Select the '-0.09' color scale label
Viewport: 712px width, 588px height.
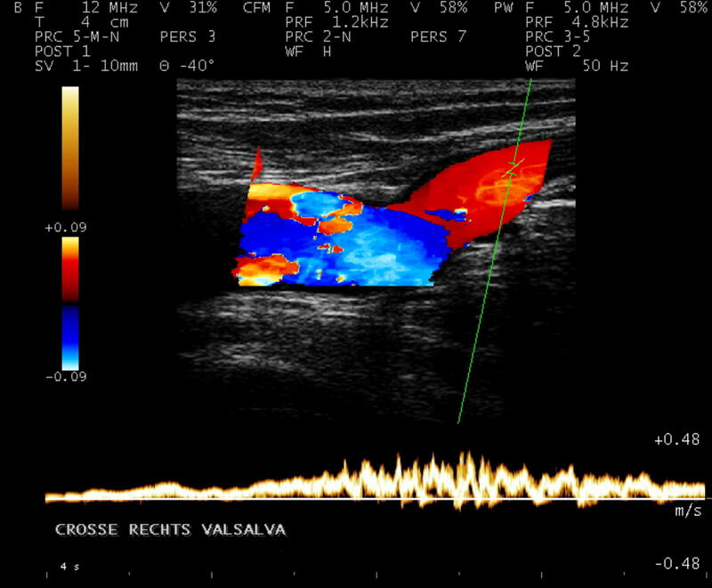66,376
